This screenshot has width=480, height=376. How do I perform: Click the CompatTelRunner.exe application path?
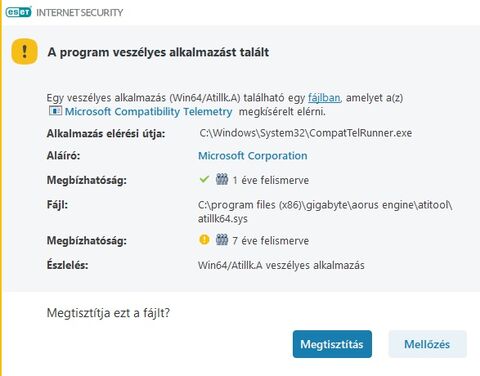point(306,133)
